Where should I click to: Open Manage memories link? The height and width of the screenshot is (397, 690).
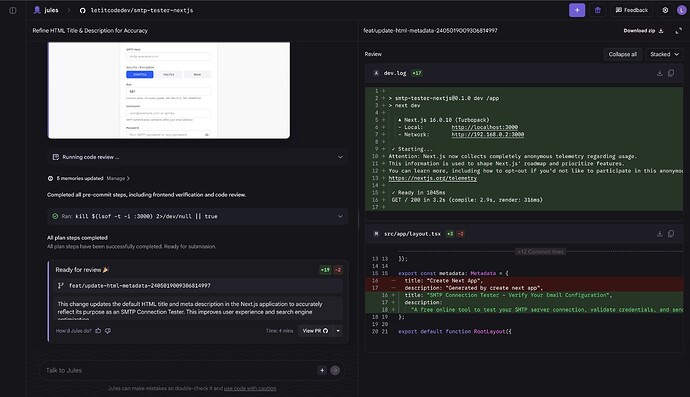[x=118, y=178]
